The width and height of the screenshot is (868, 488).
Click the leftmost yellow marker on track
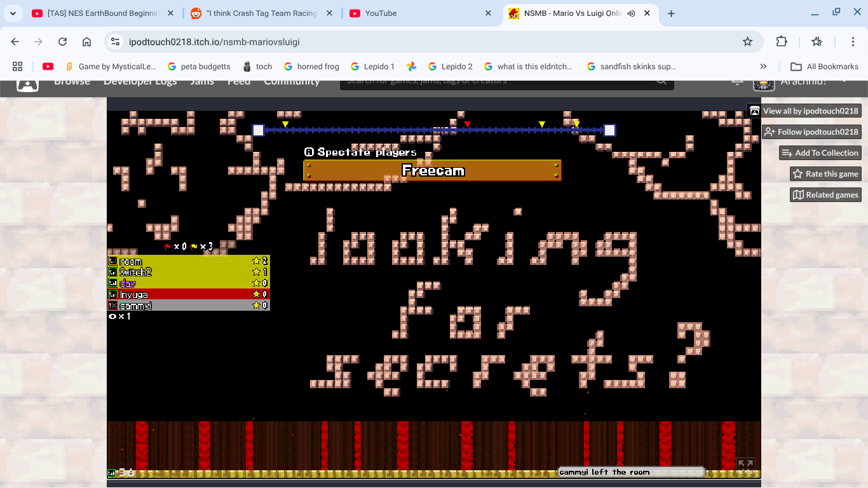click(285, 124)
